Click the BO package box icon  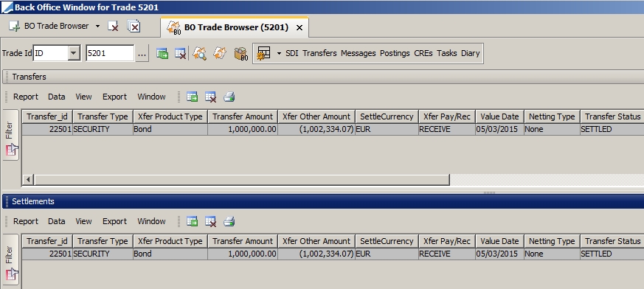(x=241, y=53)
